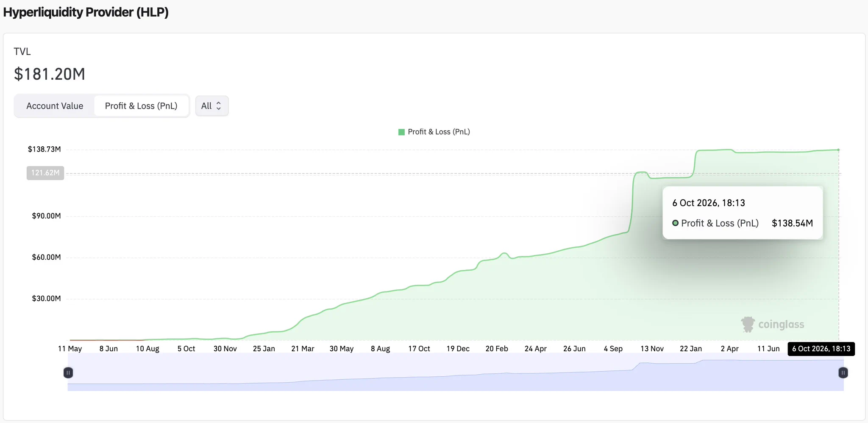Click the 19 Dec x-axis date

pos(458,349)
